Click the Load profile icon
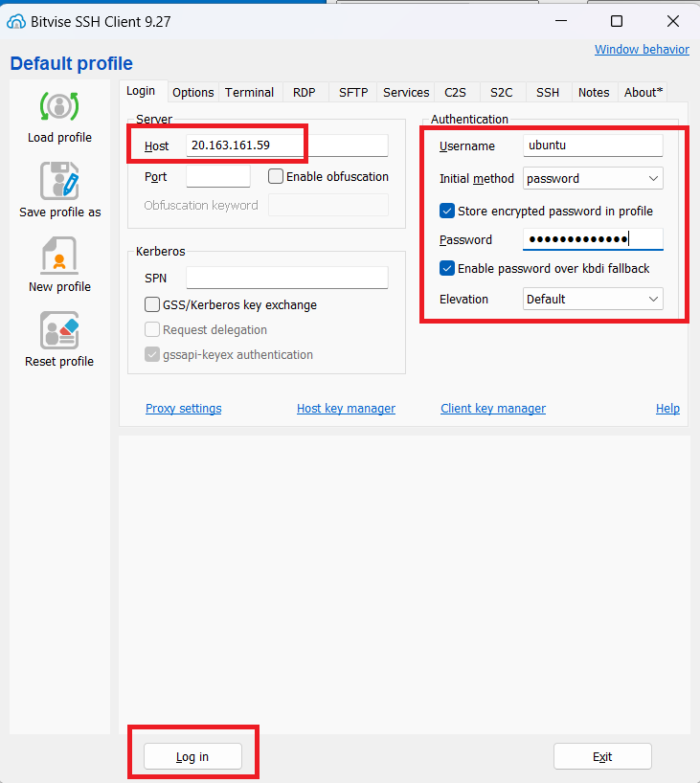 point(59,106)
